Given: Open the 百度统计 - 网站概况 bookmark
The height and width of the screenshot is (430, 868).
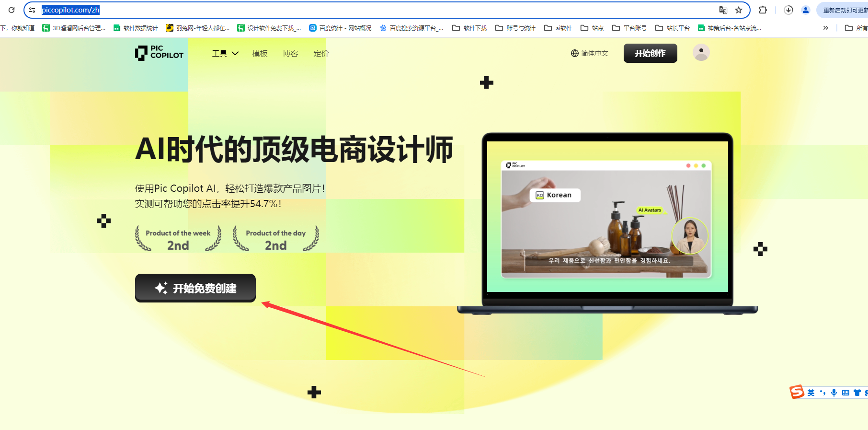Looking at the screenshot, I should pyautogui.click(x=340, y=28).
